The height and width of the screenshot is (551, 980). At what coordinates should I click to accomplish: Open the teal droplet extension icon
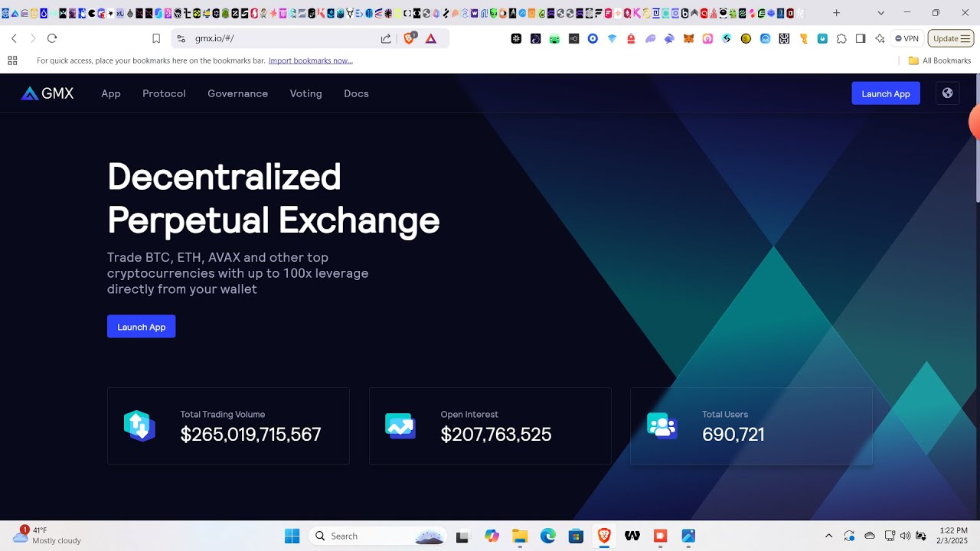(x=822, y=38)
